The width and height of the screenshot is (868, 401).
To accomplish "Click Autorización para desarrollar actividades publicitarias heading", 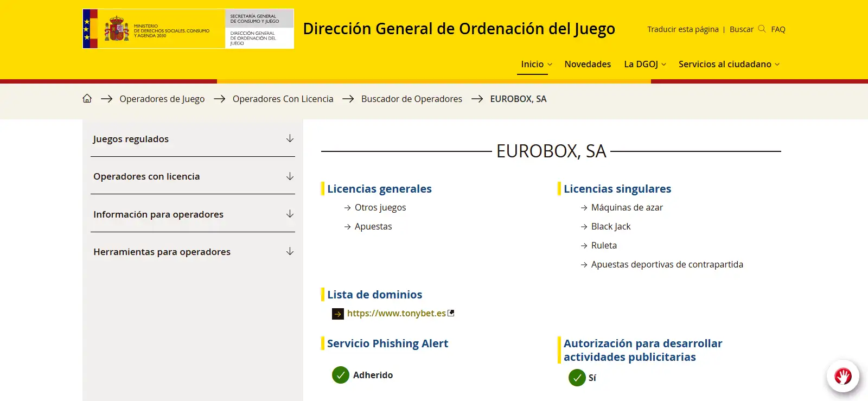I will (x=643, y=350).
